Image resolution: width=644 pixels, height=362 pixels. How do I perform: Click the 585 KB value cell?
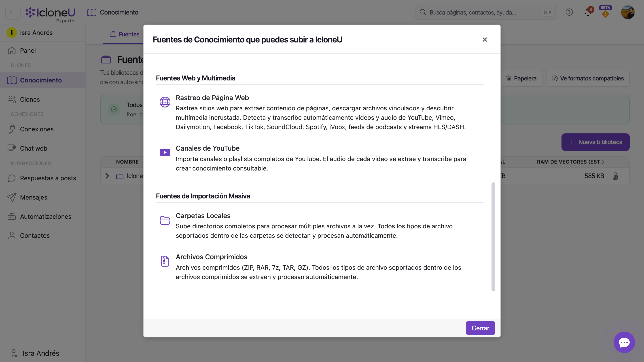click(x=594, y=176)
